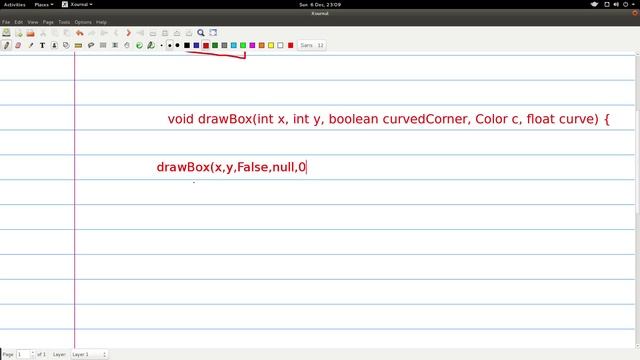The height and width of the screenshot is (360, 640).
Task: Click the New journal icon
Action: (x=19, y=33)
